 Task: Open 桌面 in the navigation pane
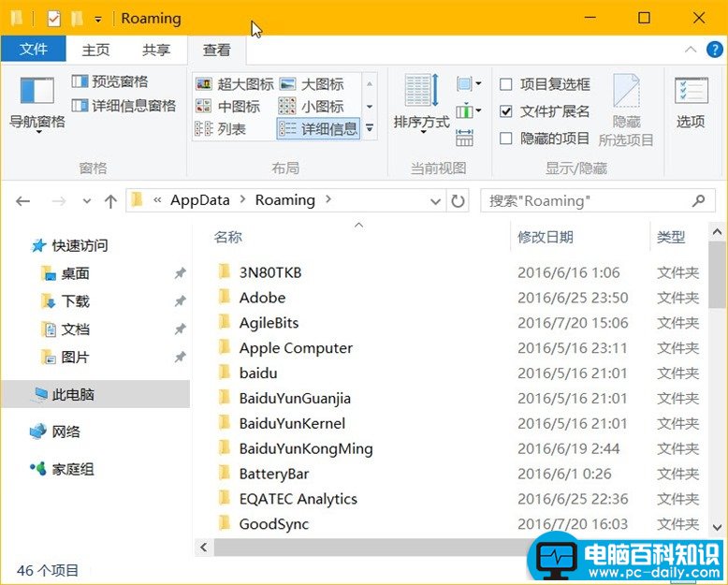tap(65, 273)
